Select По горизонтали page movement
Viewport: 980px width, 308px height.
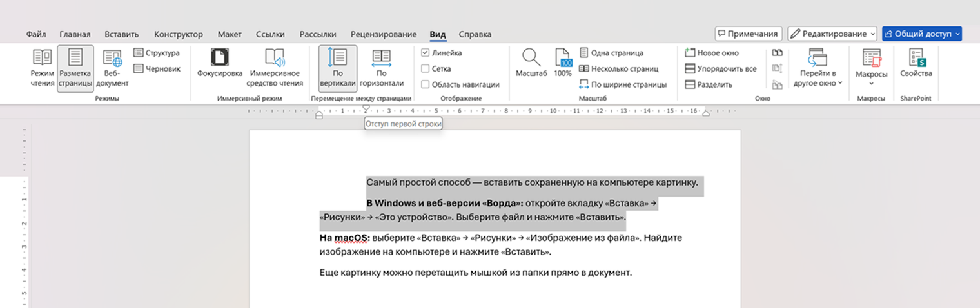(x=381, y=68)
